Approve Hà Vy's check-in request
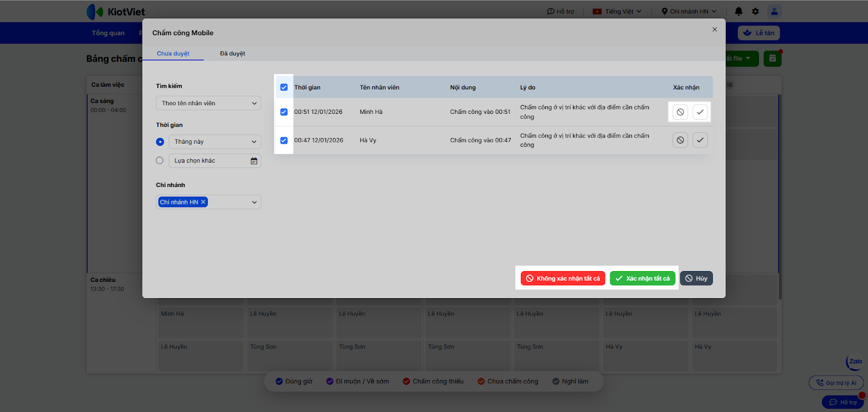The height and width of the screenshot is (412, 868). 700,140
